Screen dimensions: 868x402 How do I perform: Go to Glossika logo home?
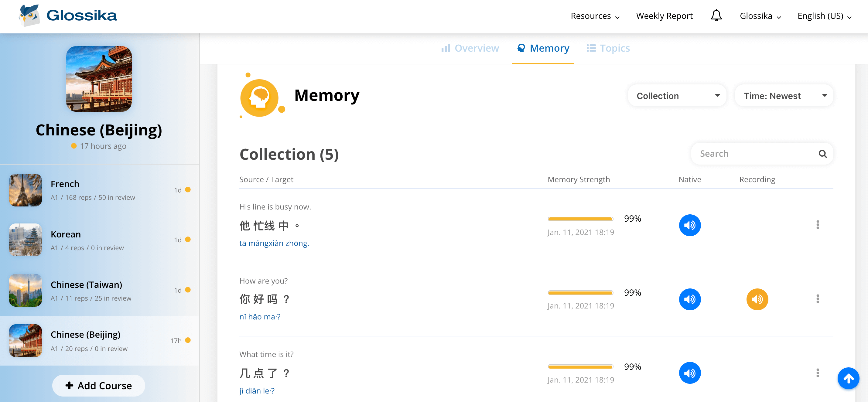point(68,15)
